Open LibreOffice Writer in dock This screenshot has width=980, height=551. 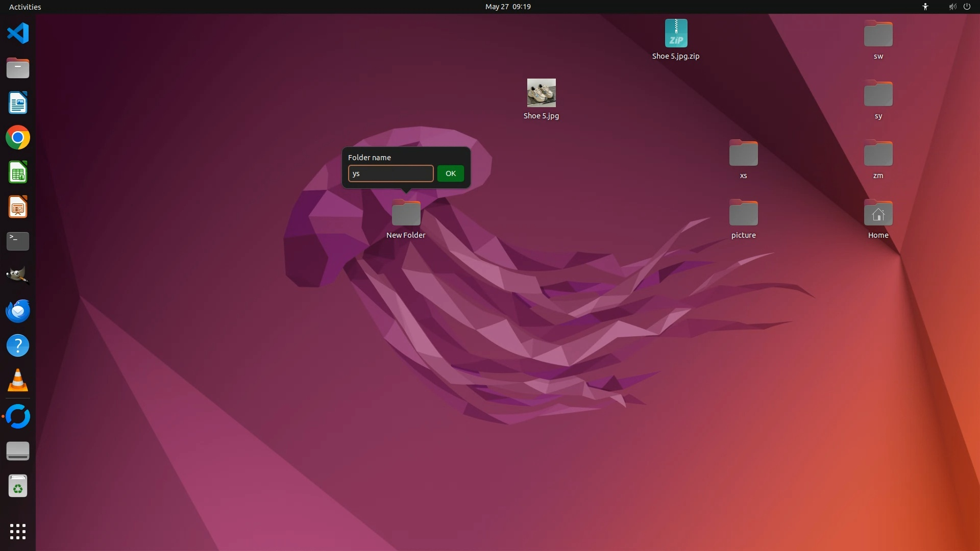[18, 103]
